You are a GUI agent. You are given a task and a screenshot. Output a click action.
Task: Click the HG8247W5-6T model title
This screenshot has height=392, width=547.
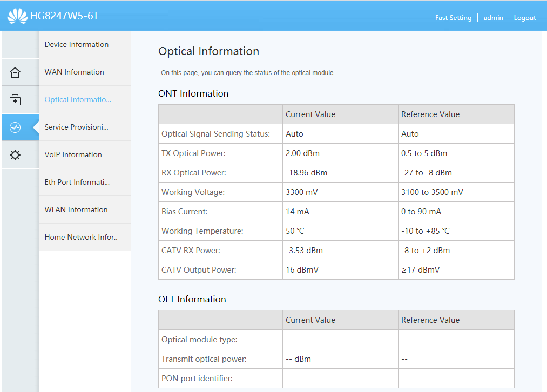coord(65,16)
